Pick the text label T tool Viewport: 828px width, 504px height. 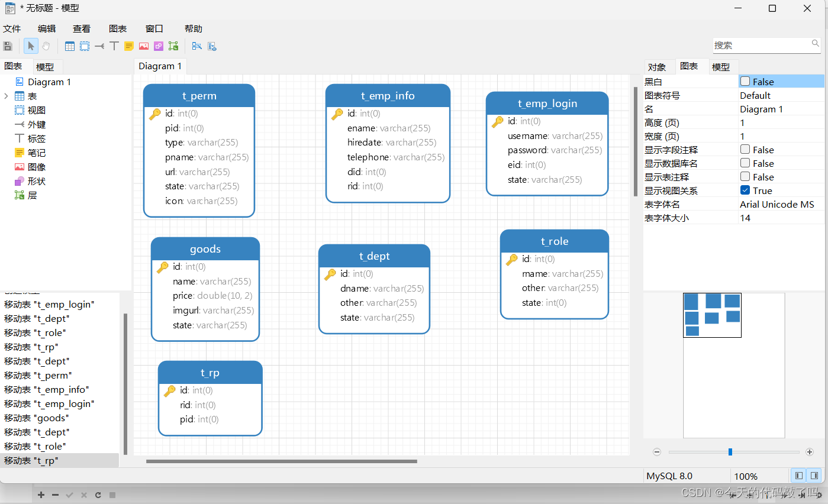point(114,46)
